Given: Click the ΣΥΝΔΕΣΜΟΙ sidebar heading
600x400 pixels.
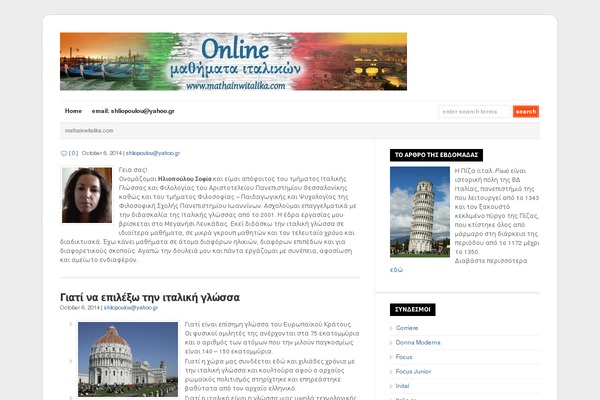Looking at the screenshot, I should click(x=412, y=310).
